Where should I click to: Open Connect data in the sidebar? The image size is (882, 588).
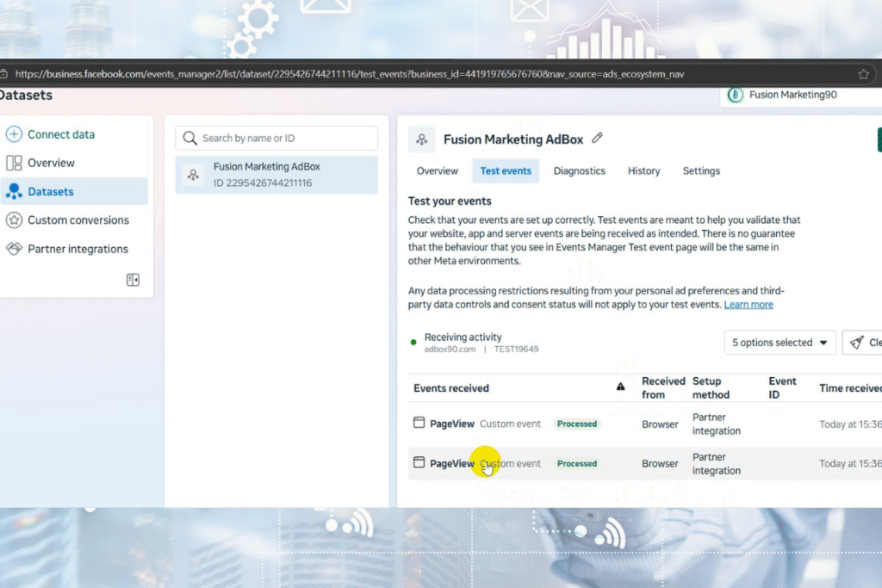click(x=52, y=134)
